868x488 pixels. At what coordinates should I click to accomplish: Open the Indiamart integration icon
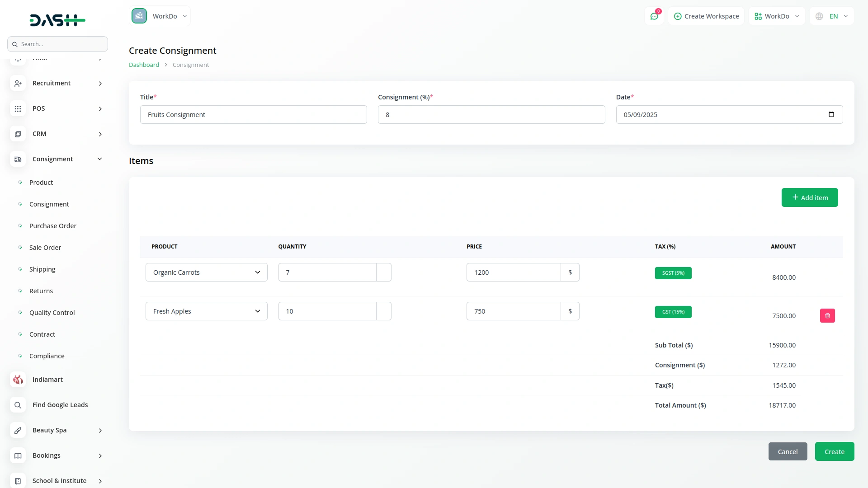(18, 380)
